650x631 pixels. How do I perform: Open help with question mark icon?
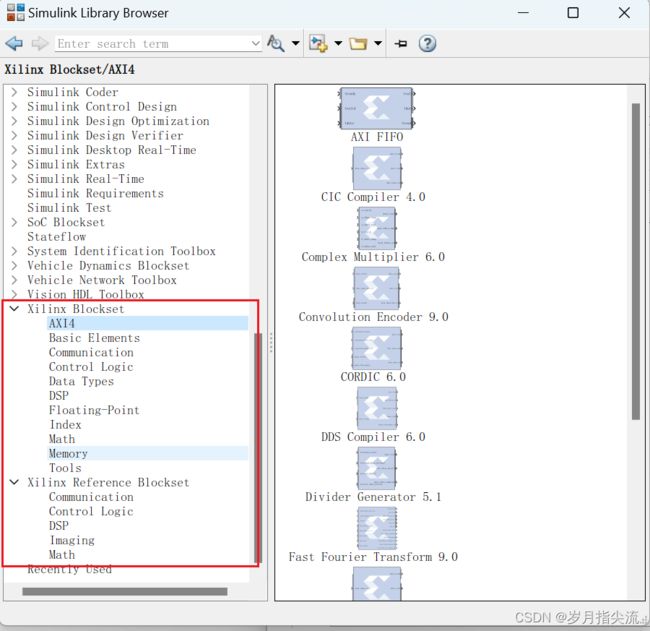click(x=427, y=43)
